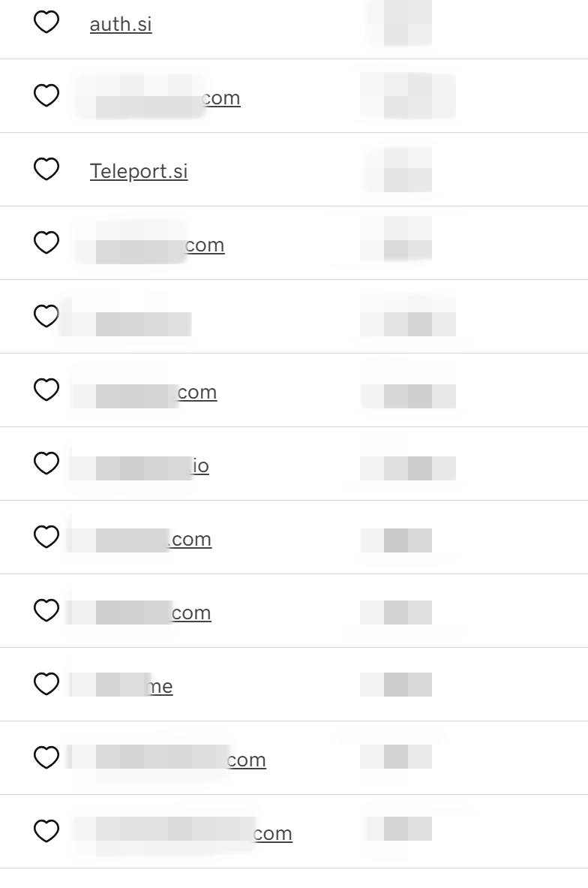Favorite the domain ending in .io
Screen dimensions: 588x888
click(46, 463)
